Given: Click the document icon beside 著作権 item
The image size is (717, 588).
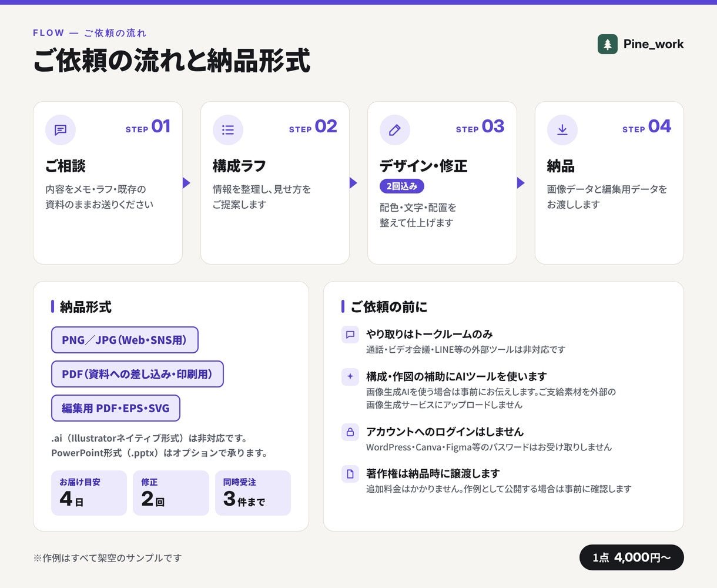Looking at the screenshot, I should [x=350, y=474].
